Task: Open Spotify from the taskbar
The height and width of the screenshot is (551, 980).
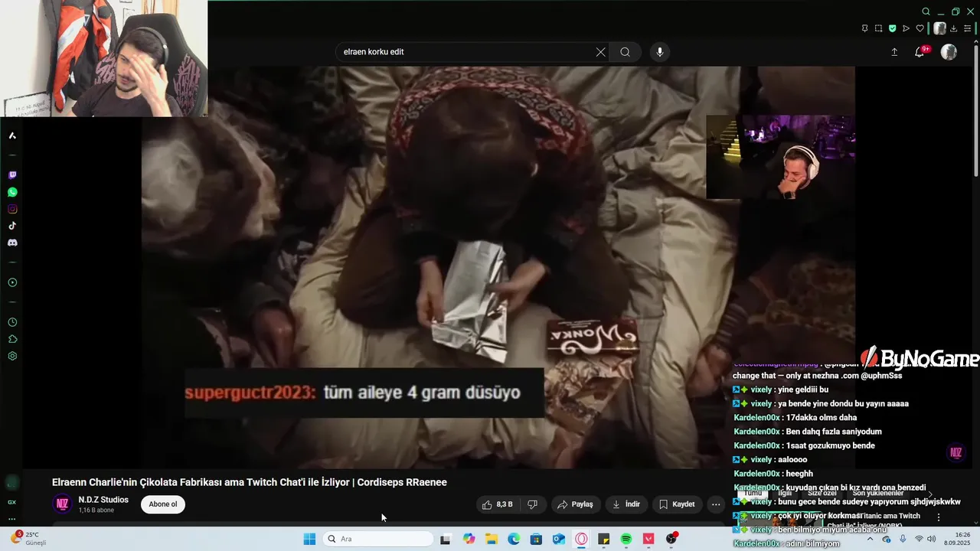Action: click(x=626, y=539)
